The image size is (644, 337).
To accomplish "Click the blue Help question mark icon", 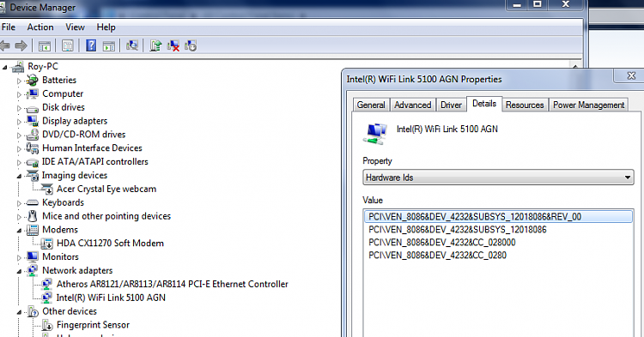I will point(91,45).
